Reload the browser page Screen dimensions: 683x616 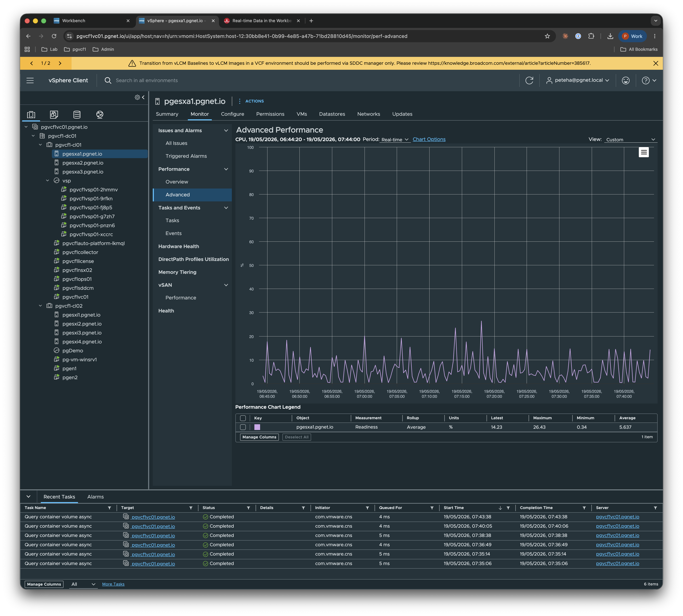[x=54, y=36]
